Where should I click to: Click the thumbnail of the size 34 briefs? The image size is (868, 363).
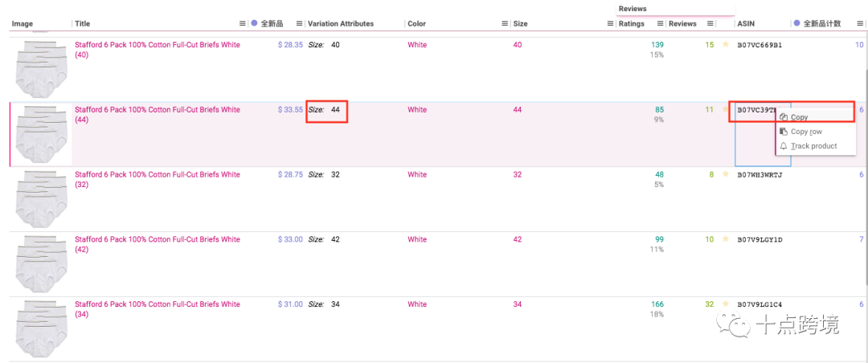tap(42, 328)
